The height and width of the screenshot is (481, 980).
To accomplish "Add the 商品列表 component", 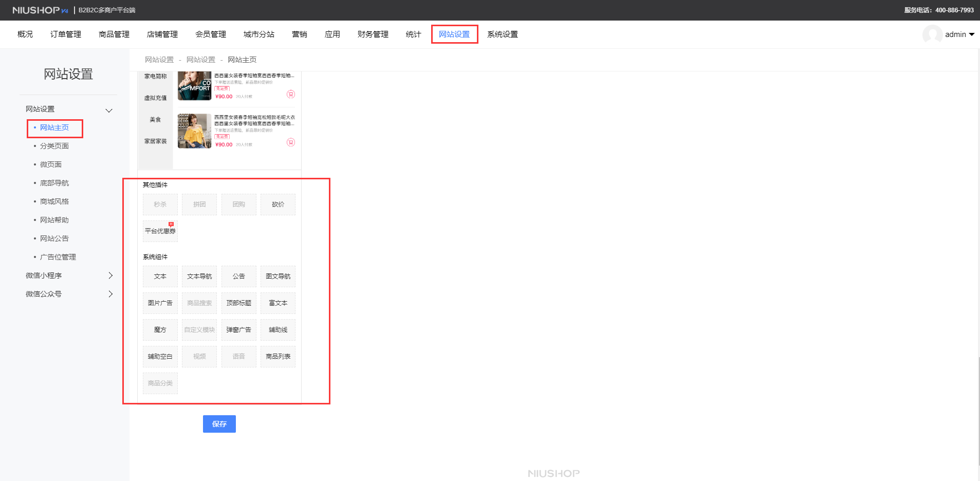I will pyautogui.click(x=278, y=357).
